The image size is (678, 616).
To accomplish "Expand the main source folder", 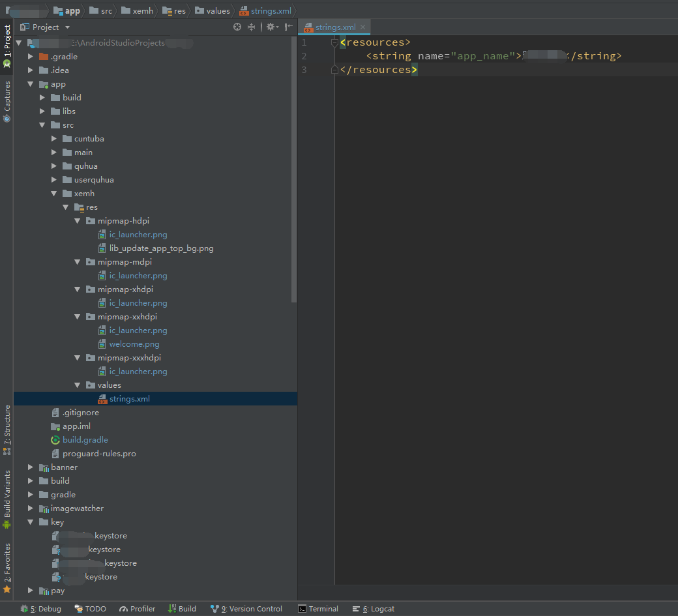I will click(x=53, y=152).
